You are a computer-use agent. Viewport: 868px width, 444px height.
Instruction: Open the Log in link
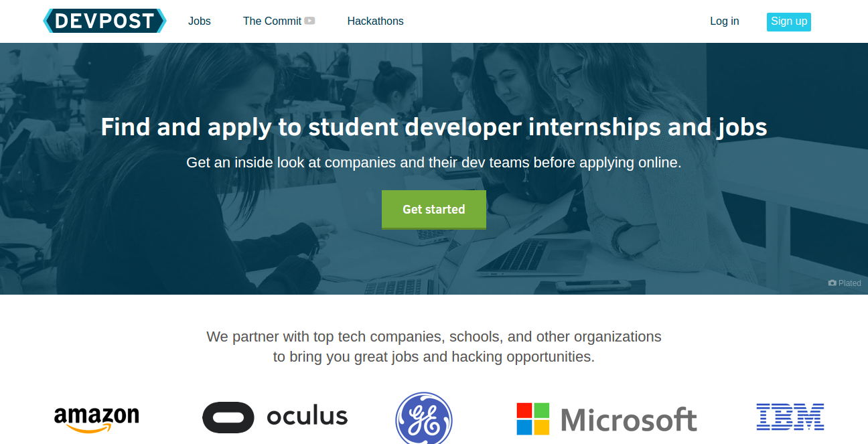click(725, 21)
